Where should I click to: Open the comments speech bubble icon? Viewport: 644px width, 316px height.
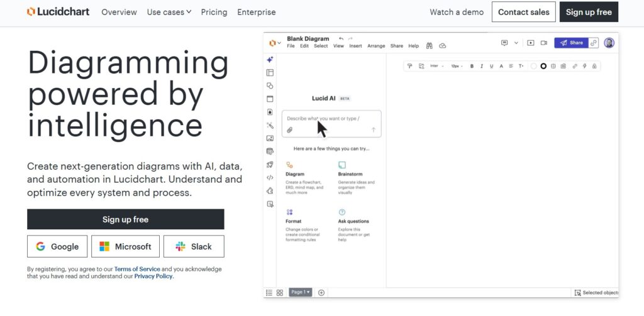point(504,43)
